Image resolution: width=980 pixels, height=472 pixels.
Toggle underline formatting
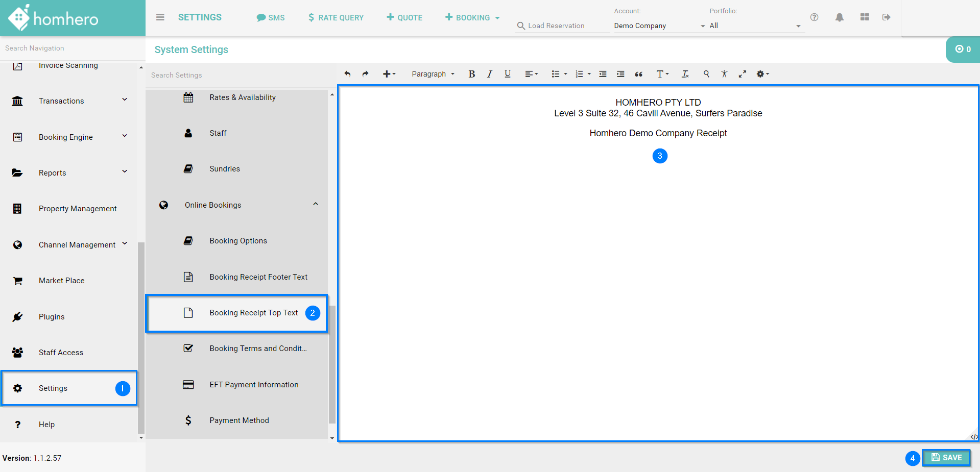coord(507,74)
